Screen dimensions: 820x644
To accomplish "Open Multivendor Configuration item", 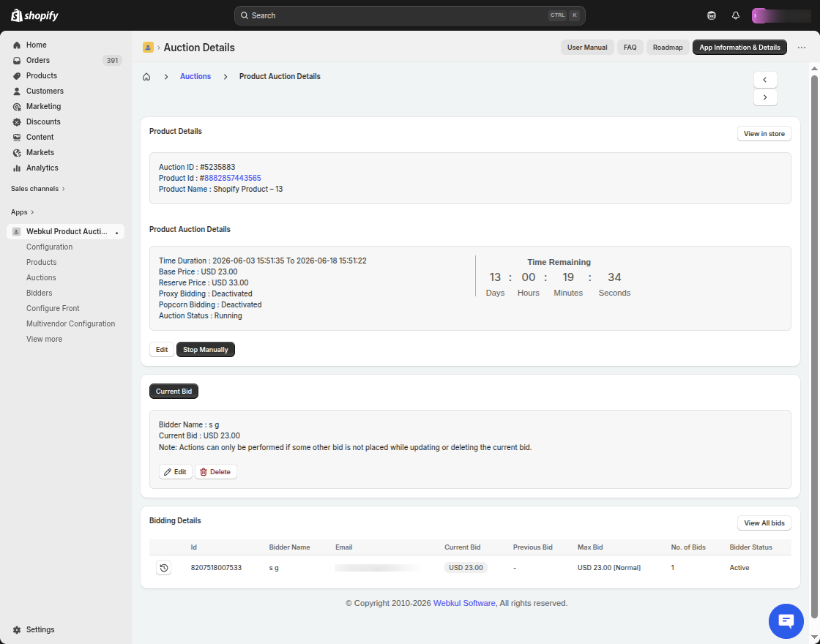I will (x=70, y=323).
